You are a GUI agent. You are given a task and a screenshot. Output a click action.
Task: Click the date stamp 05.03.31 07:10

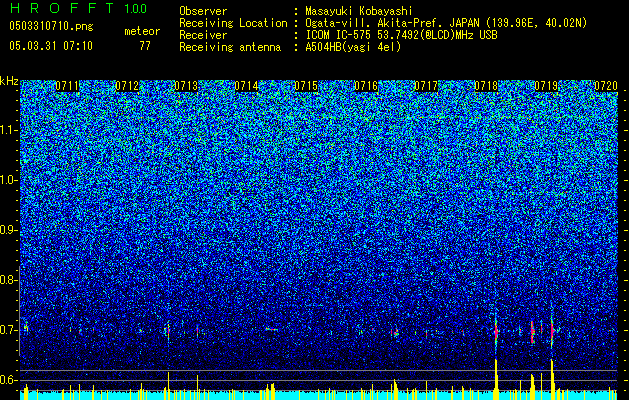click(x=51, y=46)
